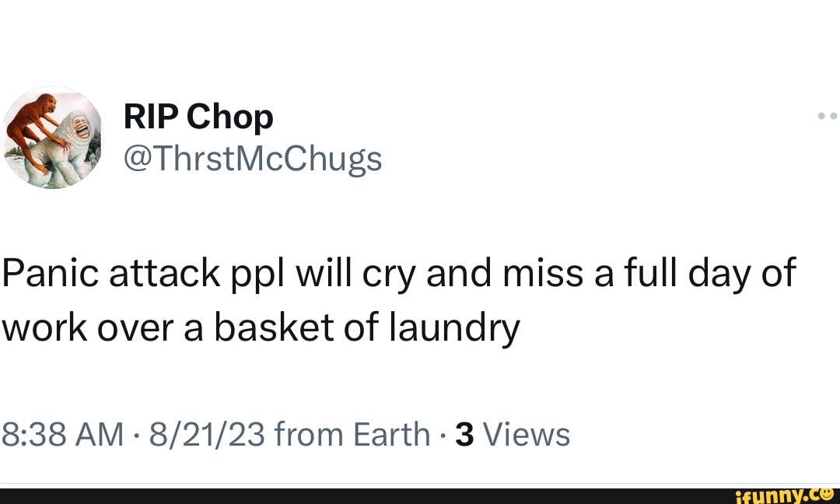The height and width of the screenshot is (504, 840).
Task: Open the tweet's more options dots
Action: [828, 117]
